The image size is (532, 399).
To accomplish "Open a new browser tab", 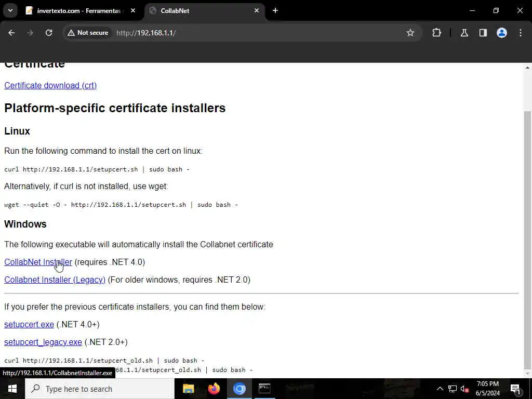I will 275,10.
